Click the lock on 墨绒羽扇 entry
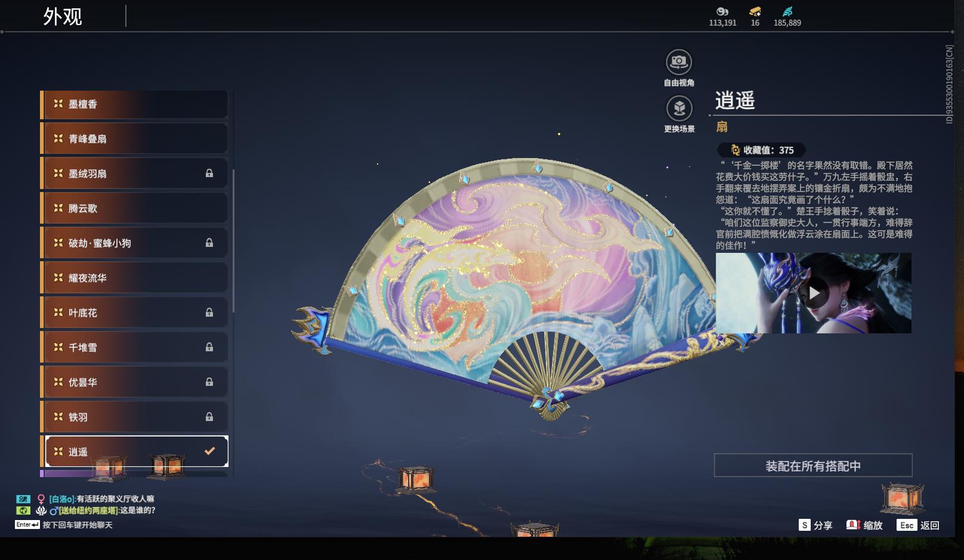The image size is (964, 560). 210,174
